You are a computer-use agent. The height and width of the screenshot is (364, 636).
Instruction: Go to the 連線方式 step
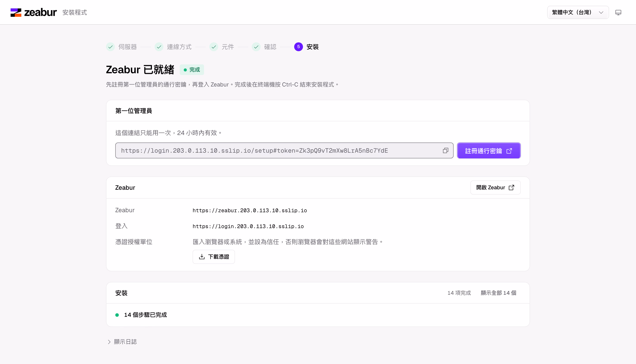point(173,47)
